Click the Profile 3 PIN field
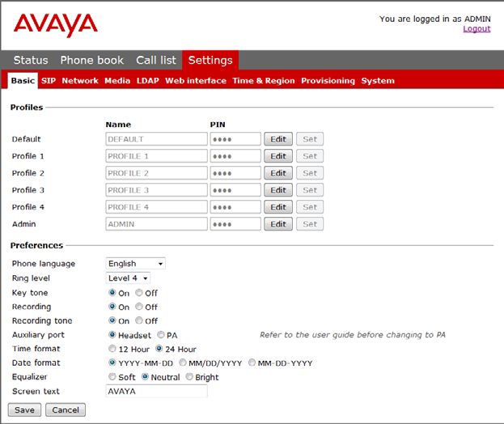504x424 pixels. point(235,190)
